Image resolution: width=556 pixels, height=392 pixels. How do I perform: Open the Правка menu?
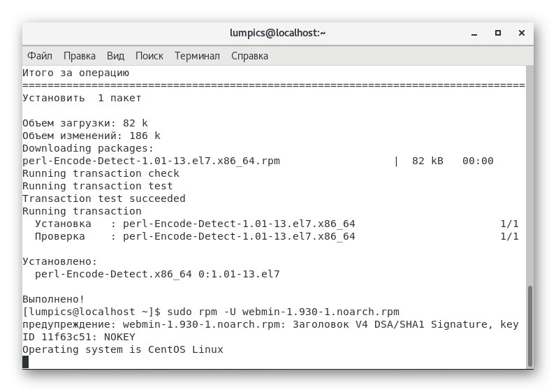80,55
